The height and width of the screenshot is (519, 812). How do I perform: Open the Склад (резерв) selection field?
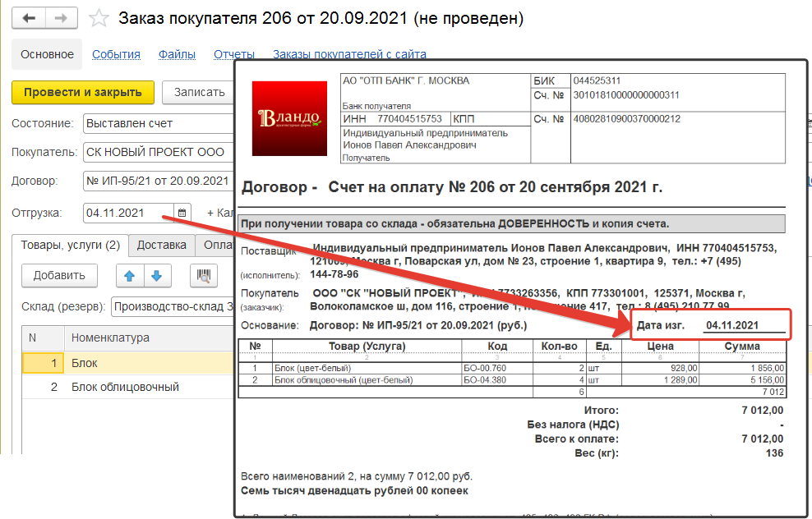click(173, 307)
